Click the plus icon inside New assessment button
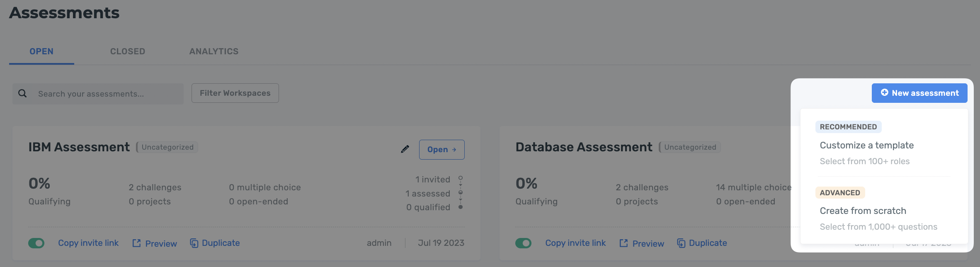 (884, 93)
